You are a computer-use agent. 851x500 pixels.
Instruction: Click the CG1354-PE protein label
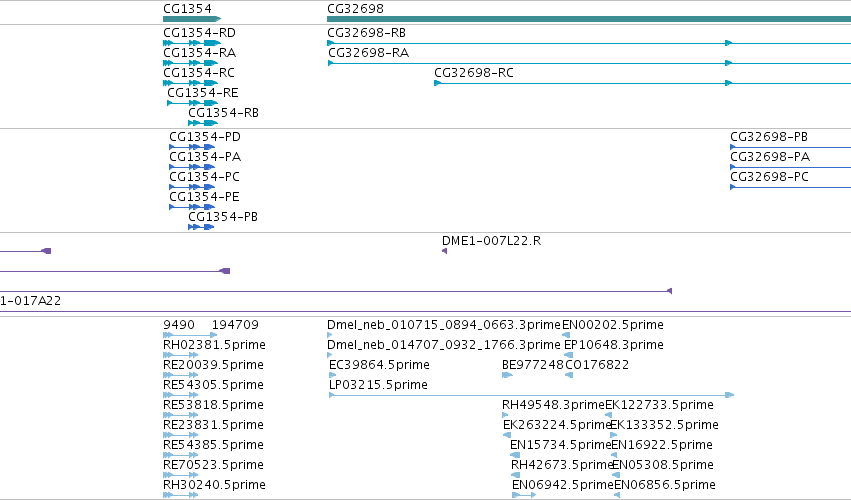[x=204, y=197]
